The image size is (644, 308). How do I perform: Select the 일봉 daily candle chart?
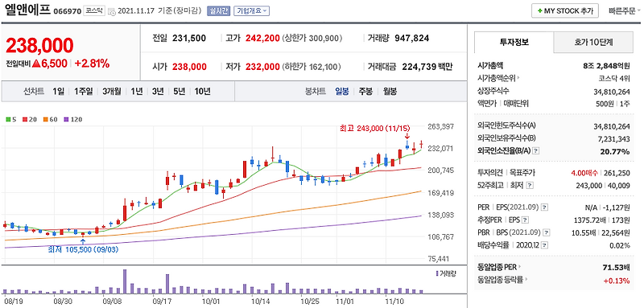click(x=341, y=92)
